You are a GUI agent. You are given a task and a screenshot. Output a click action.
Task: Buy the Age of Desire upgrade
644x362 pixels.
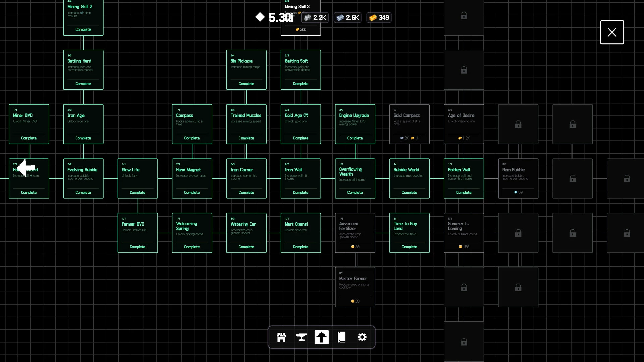pos(464,124)
